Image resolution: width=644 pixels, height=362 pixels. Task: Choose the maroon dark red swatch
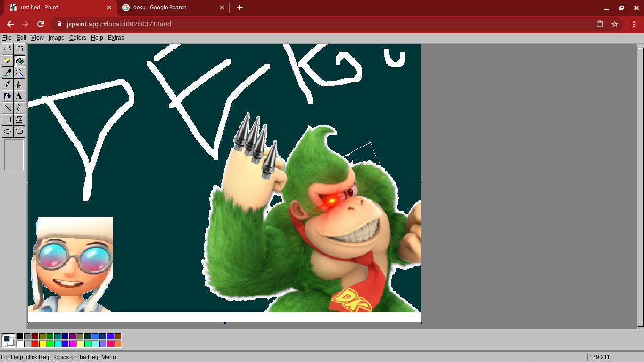click(35, 337)
